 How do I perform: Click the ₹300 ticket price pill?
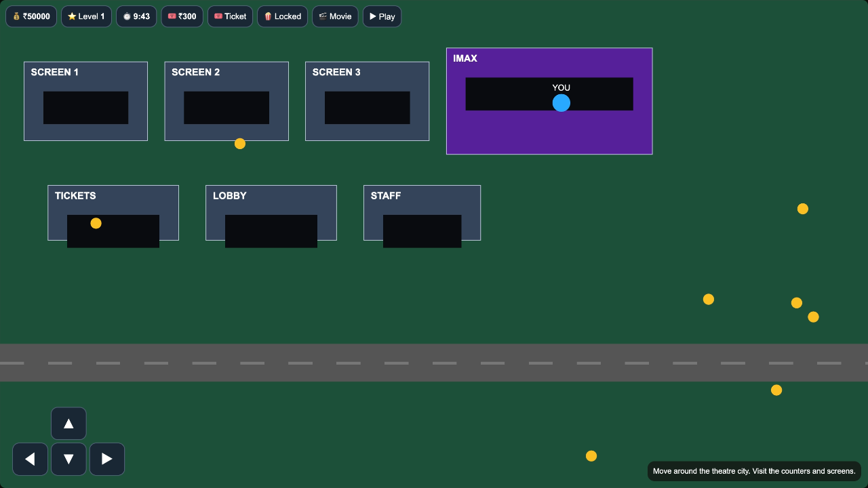click(182, 16)
